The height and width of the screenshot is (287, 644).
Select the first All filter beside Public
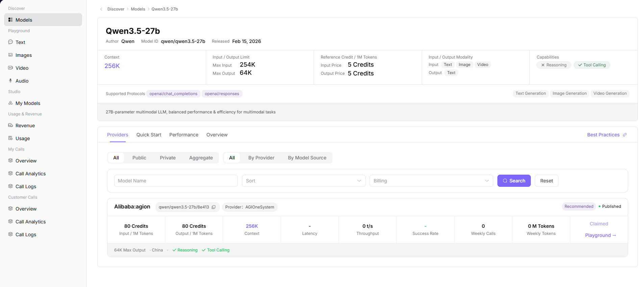116,158
